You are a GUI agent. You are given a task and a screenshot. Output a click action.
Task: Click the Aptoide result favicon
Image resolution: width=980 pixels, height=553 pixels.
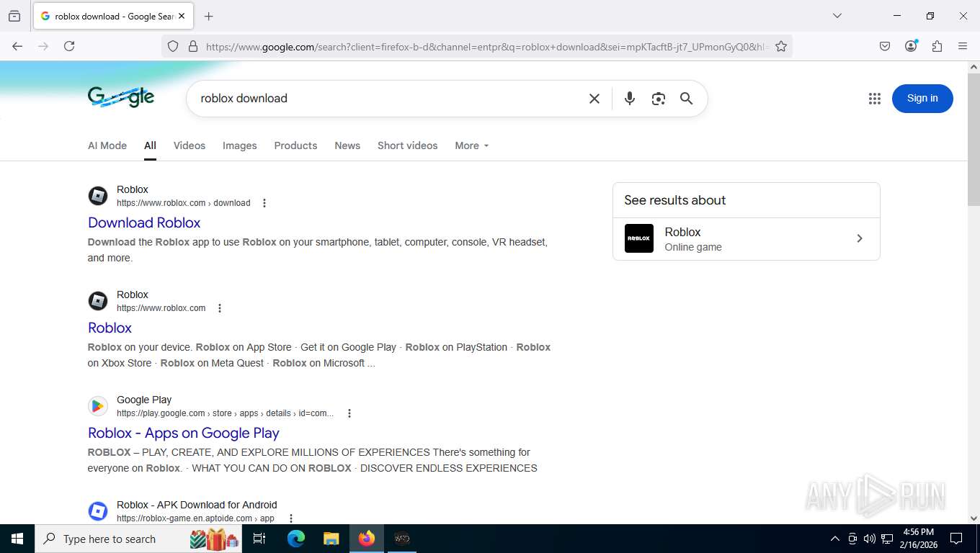tap(98, 511)
